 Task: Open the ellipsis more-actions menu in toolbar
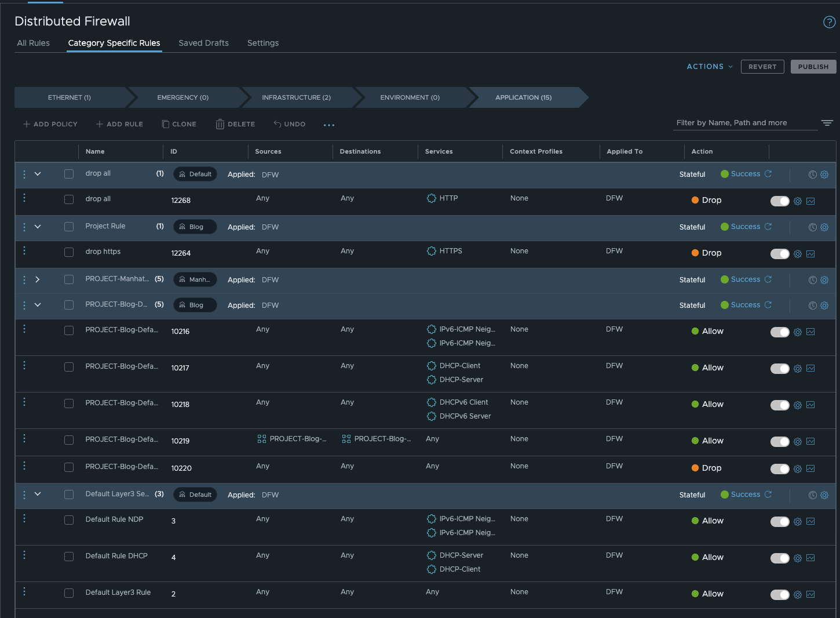329,124
